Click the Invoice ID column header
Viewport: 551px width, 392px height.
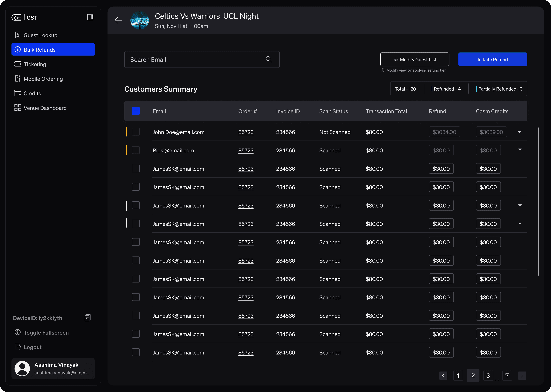(288, 111)
